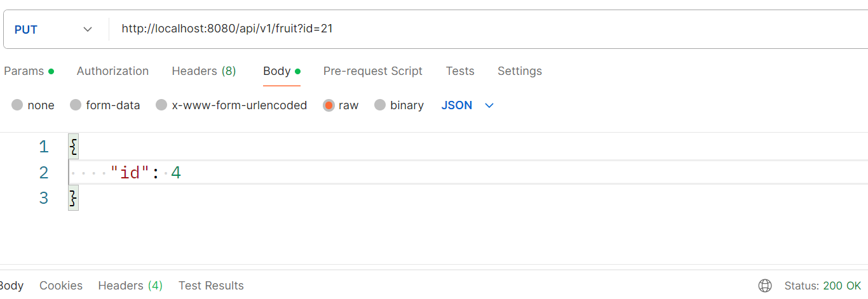The width and height of the screenshot is (868, 299).
Task: Switch to the Tests tab
Action: pyautogui.click(x=460, y=71)
